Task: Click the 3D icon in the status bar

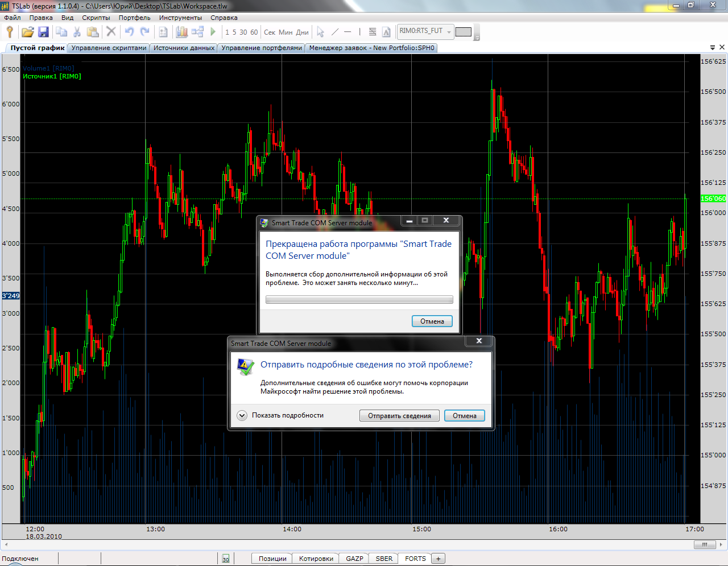Action: coord(226,559)
